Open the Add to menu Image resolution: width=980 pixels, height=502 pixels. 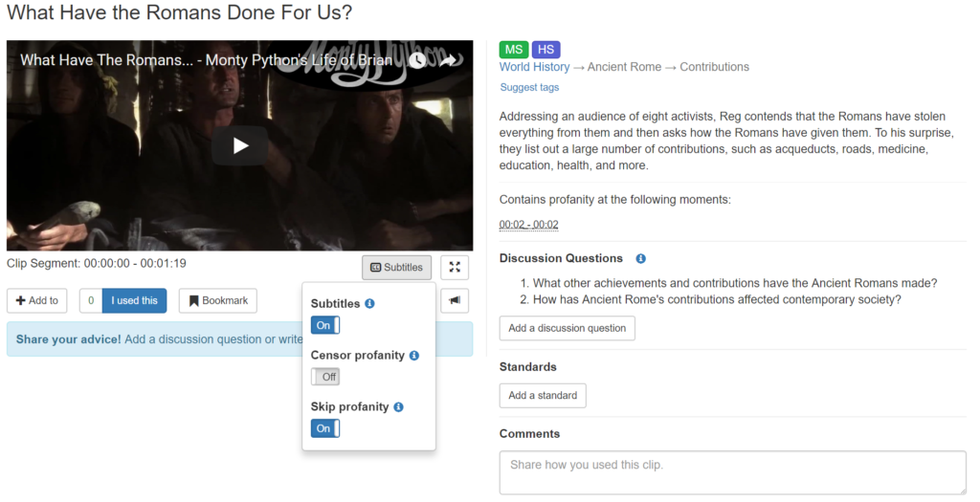(x=37, y=300)
